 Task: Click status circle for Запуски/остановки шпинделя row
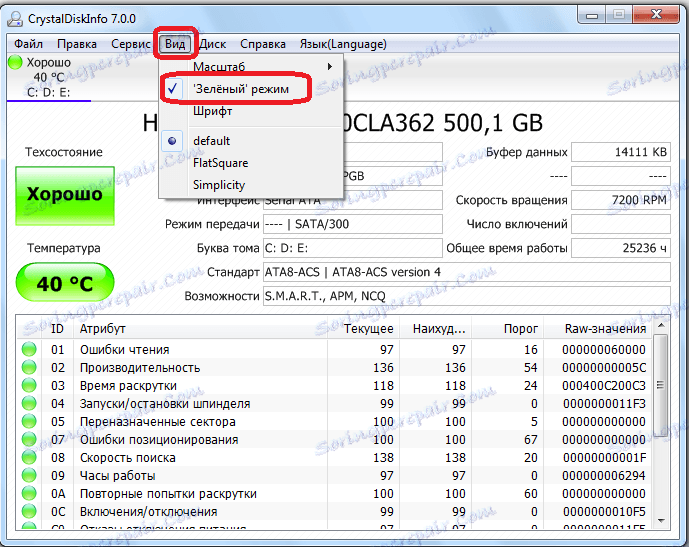pyautogui.click(x=29, y=403)
